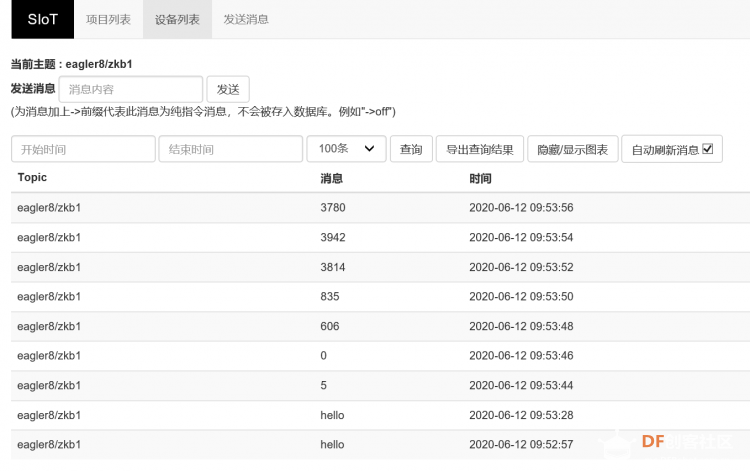Select the 结束时间 field
The image size is (750, 471).
pos(231,149)
